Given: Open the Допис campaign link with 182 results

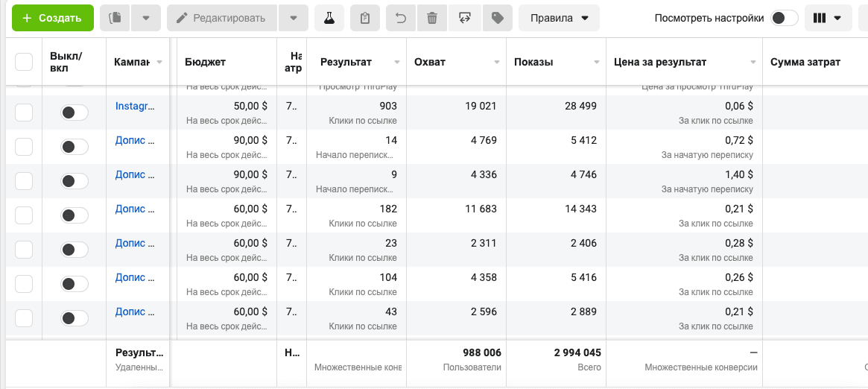Looking at the screenshot, I should [x=135, y=209].
